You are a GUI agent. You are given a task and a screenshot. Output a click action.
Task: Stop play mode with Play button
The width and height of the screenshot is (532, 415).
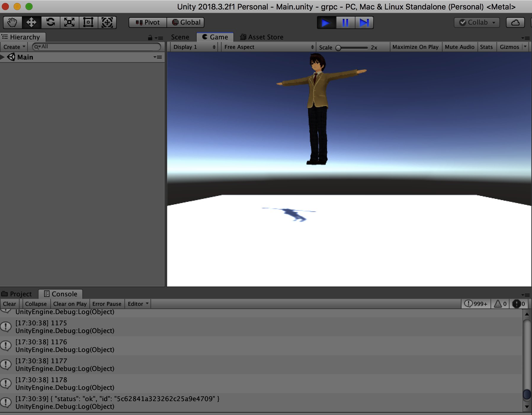(326, 22)
